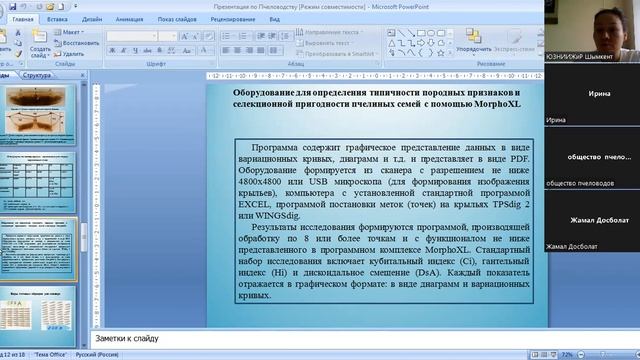This screenshot has width=640, height=360.
Task: Open the Упорядочить arrange dropdown
Action: click(x=473, y=41)
